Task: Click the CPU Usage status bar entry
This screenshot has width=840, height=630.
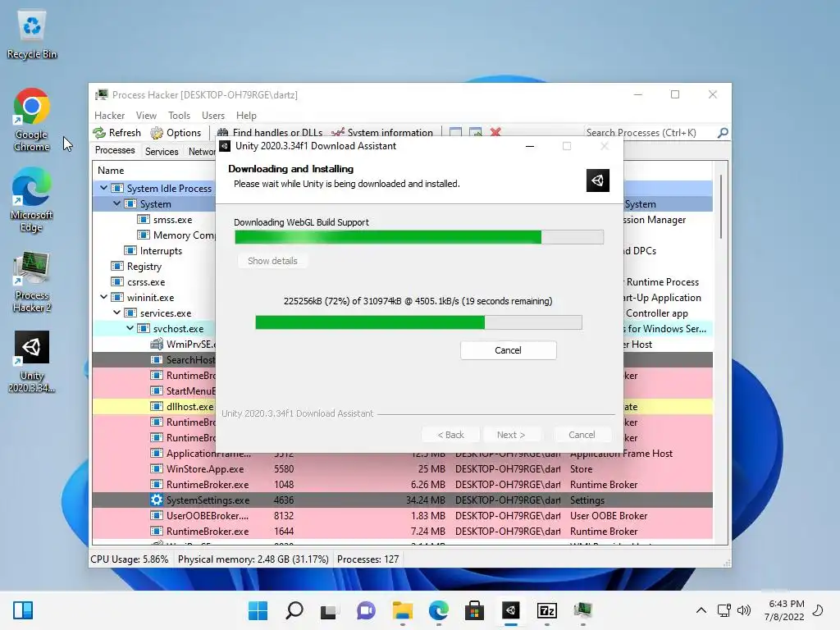Action: point(129,559)
